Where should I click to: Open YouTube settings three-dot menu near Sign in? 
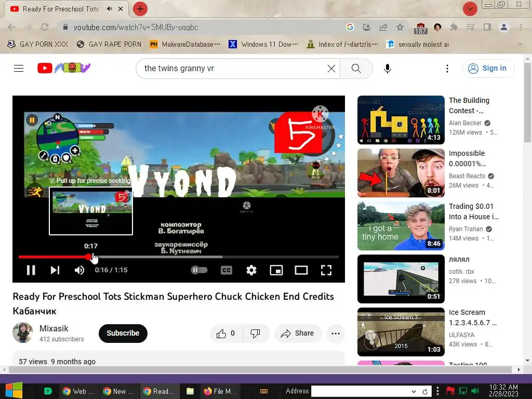pos(447,69)
